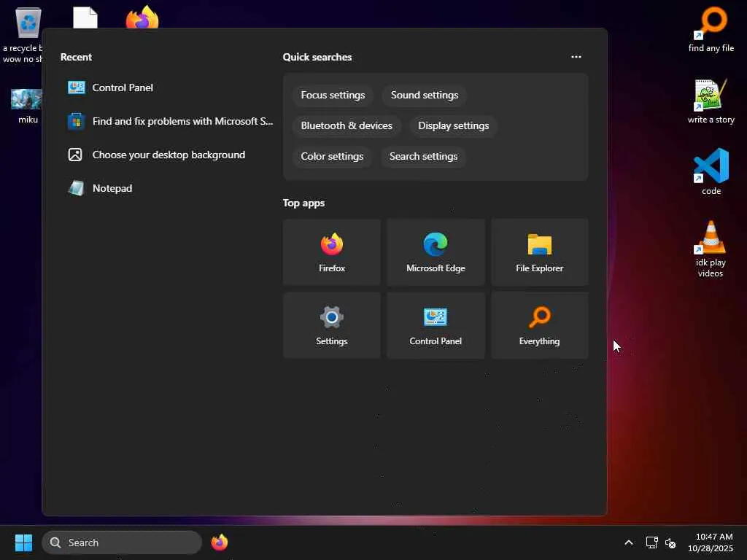Select Focus settings quick search
This screenshot has height=560, width=747.
pos(333,96)
